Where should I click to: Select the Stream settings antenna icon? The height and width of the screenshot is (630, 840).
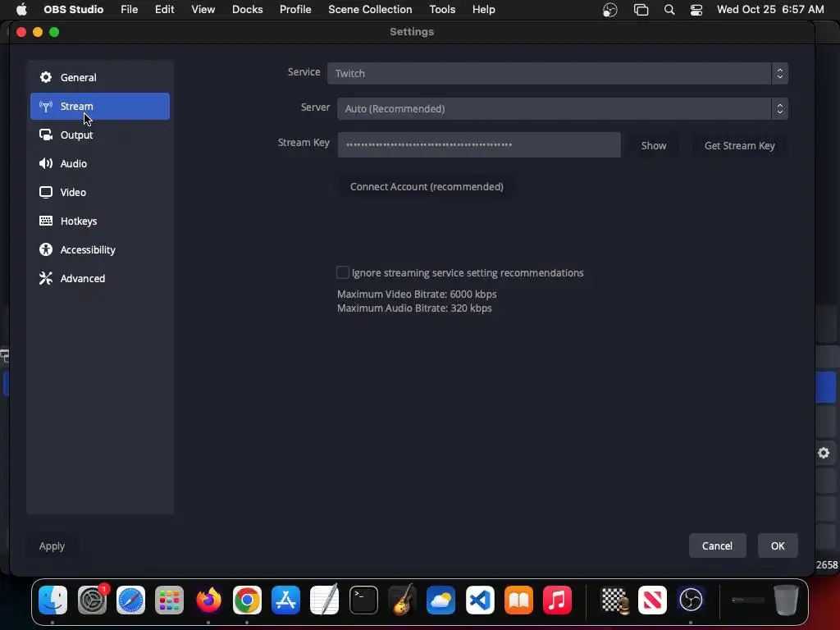tap(46, 107)
